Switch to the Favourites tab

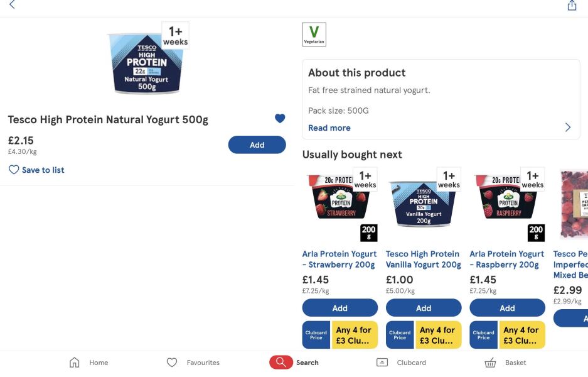coord(193,363)
